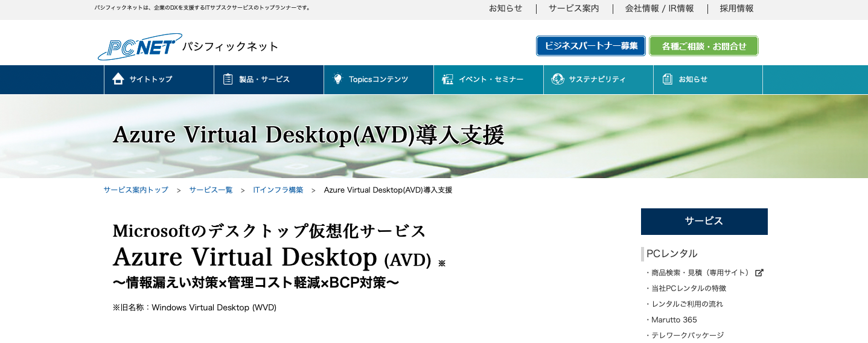Click the パシフィックネット company name beside the logo
This screenshot has height=343, width=868.
pos(231,47)
